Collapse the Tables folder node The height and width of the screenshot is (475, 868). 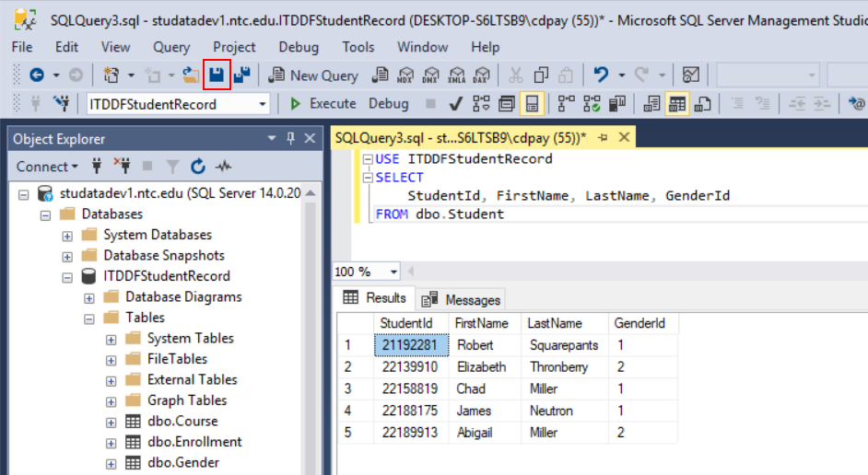point(89,319)
